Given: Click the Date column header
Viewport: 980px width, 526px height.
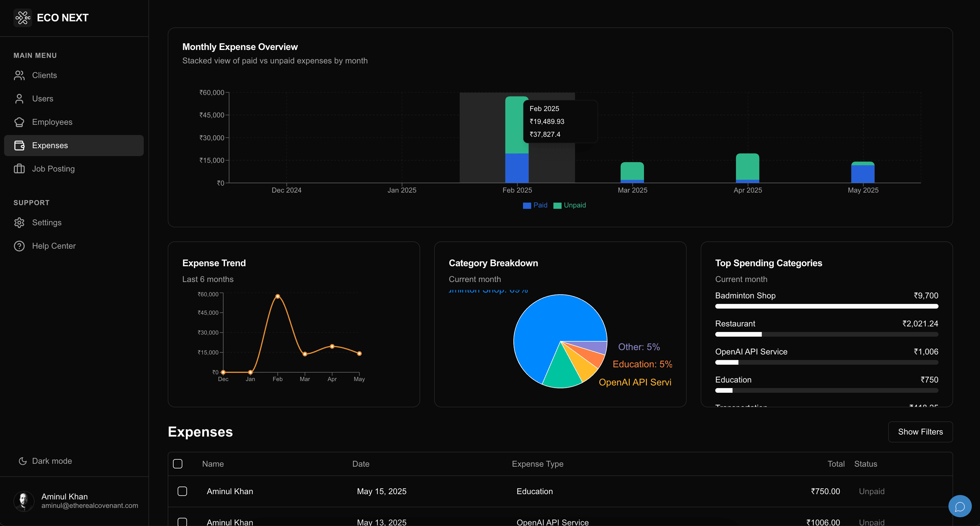Looking at the screenshot, I should (x=361, y=463).
